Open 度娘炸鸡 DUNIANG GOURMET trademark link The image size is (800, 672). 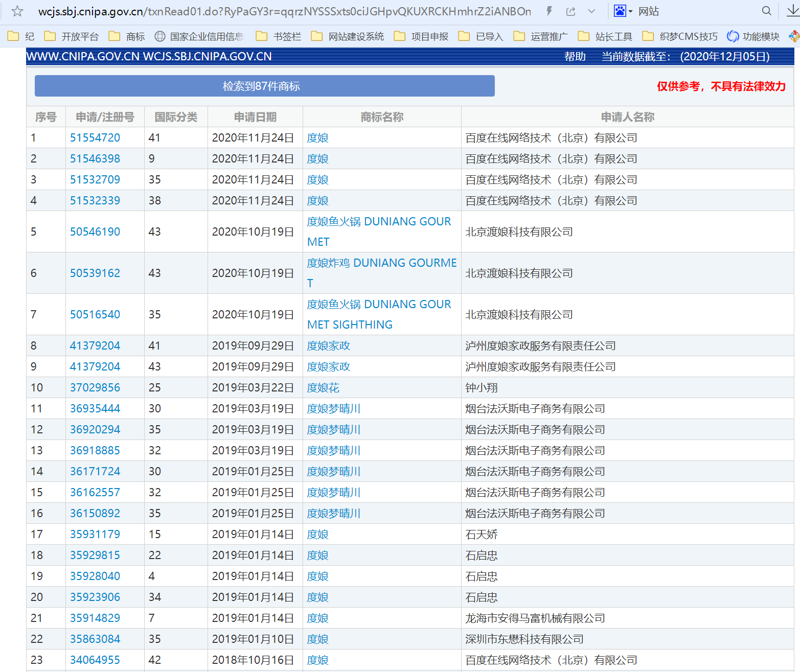tap(381, 263)
